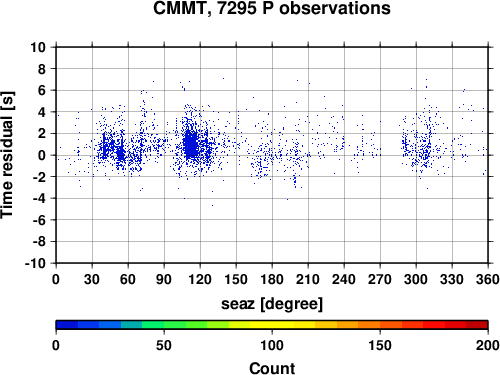The image size is (500, 375).
Task: Click y-axis tick label '-4'
Action: [39, 199]
